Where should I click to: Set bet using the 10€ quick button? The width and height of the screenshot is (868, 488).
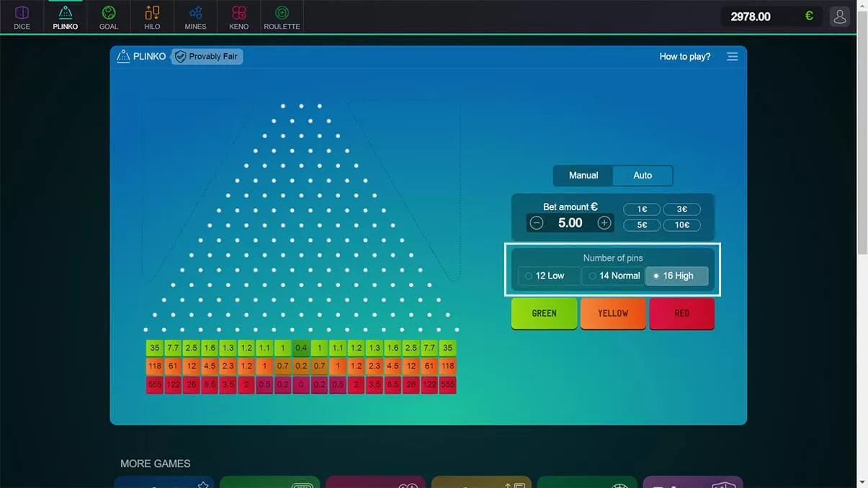[x=681, y=225]
